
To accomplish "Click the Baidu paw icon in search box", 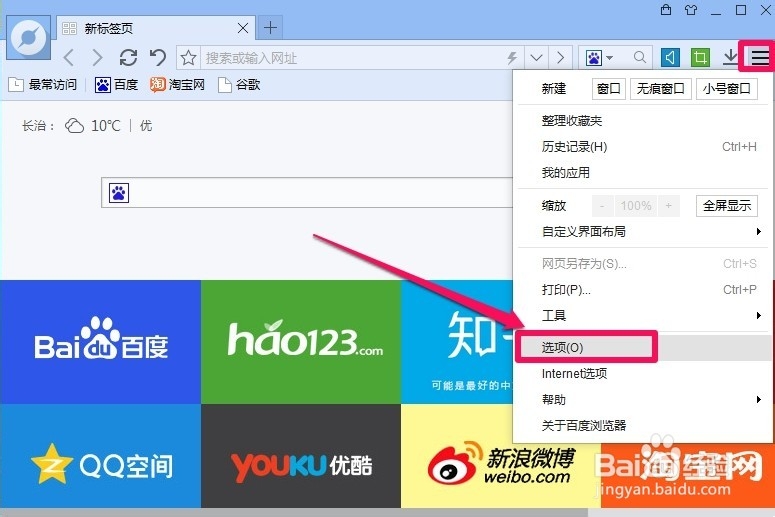I will [119, 193].
